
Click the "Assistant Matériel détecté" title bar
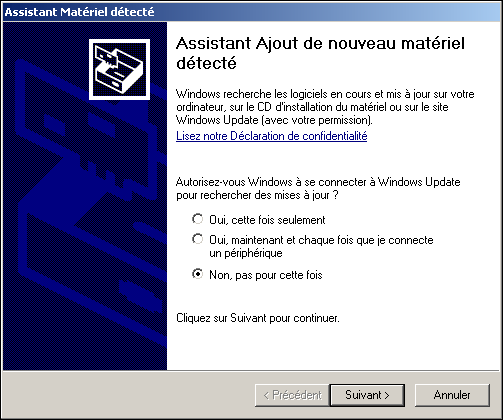(251, 12)
